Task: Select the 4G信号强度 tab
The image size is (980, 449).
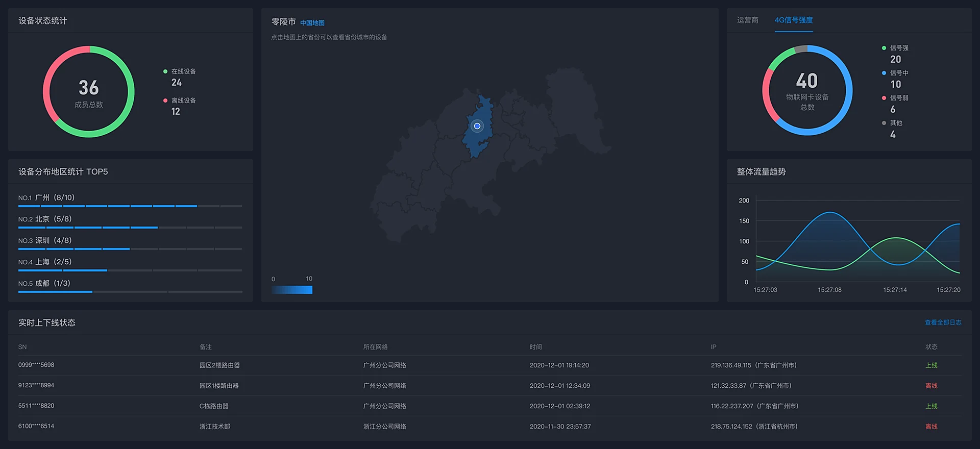Action: pos(794,20)
